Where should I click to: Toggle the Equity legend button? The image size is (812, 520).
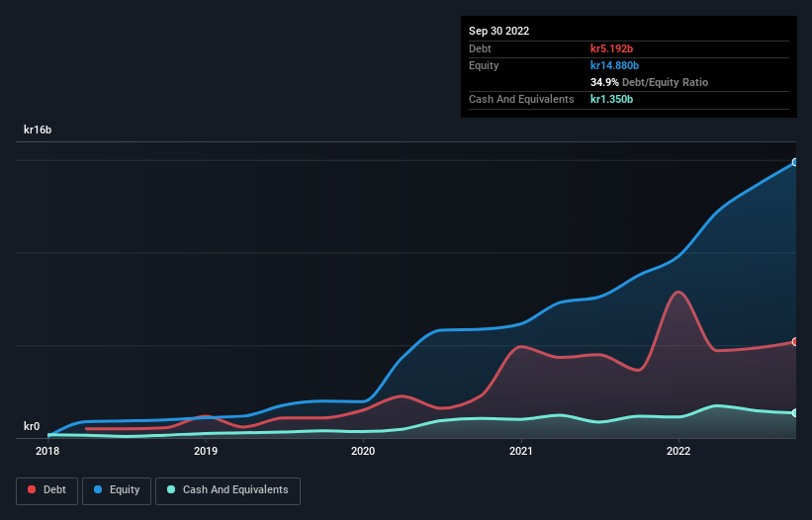pyautogui.click(x=117, y=490)
